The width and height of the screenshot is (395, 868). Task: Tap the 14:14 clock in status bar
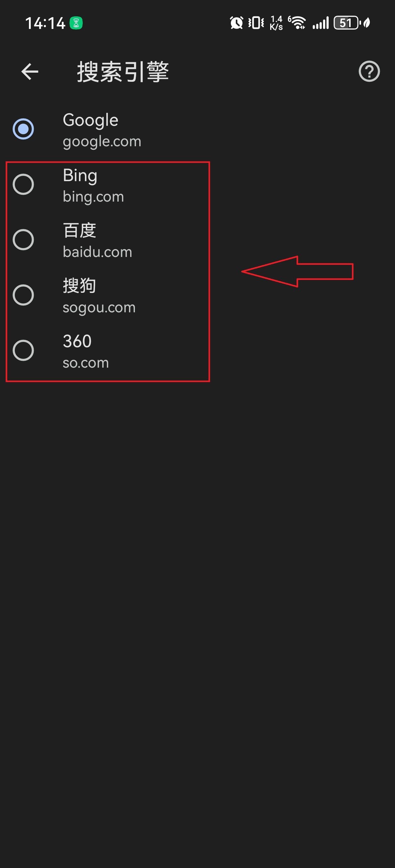click(45, 23)
